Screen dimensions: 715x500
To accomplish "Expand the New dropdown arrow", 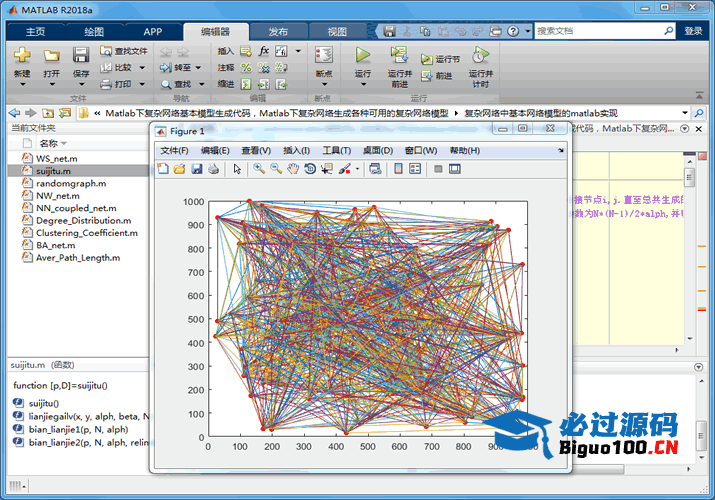I will tap(22, 84).
